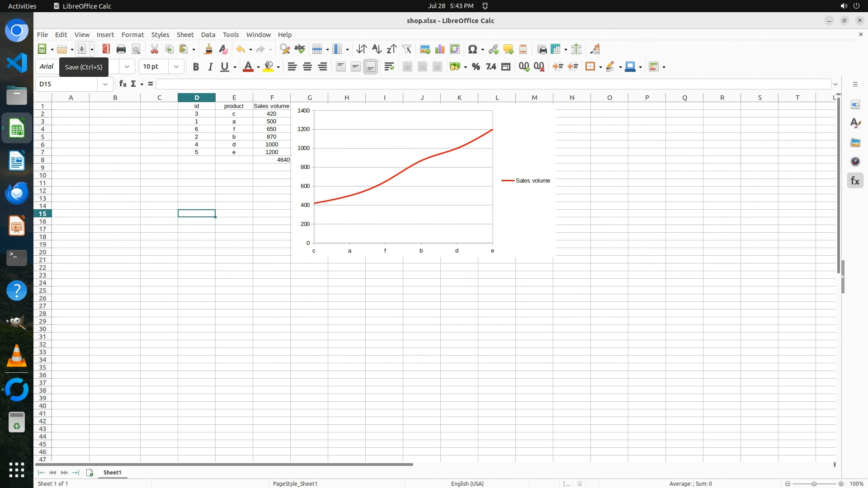868x488 pixels.
Task: Click the Format as Percent icon
Action: (476, 67)
